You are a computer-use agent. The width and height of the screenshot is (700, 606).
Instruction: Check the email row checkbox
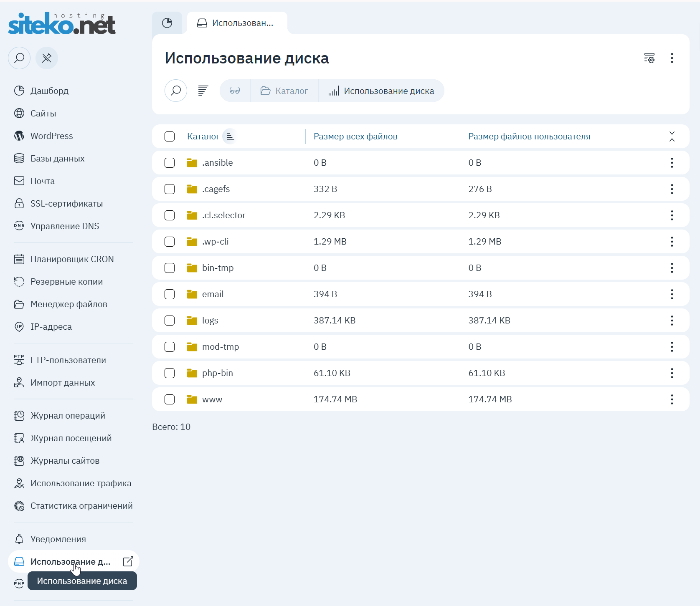pos(170,294)
